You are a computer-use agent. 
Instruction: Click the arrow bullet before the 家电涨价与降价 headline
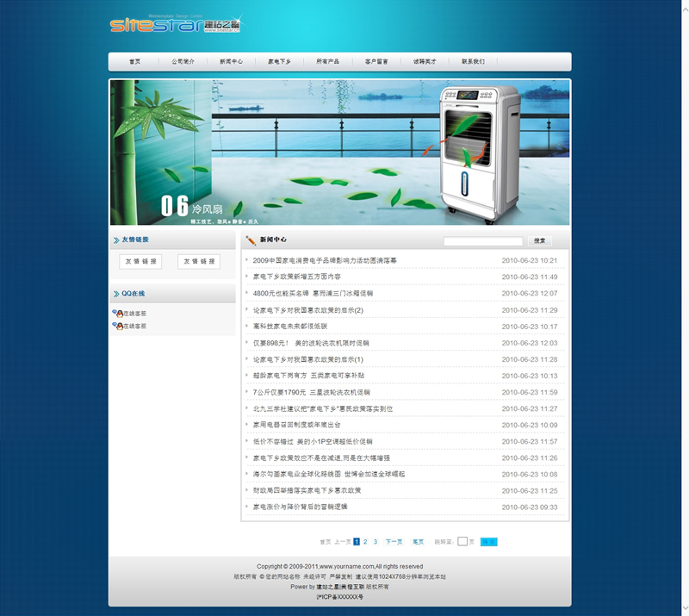click(x=246, y=507)
